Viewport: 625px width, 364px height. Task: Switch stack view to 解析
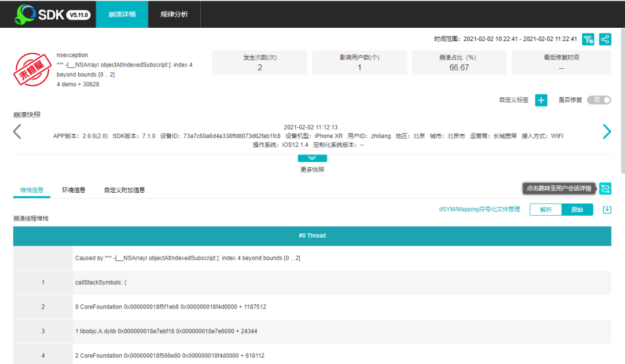(x=546, y=209)
